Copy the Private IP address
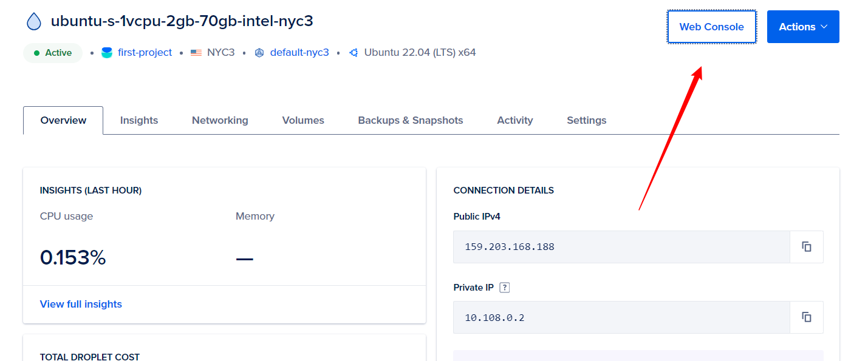 pyautogui.click(x=807, y=317)
